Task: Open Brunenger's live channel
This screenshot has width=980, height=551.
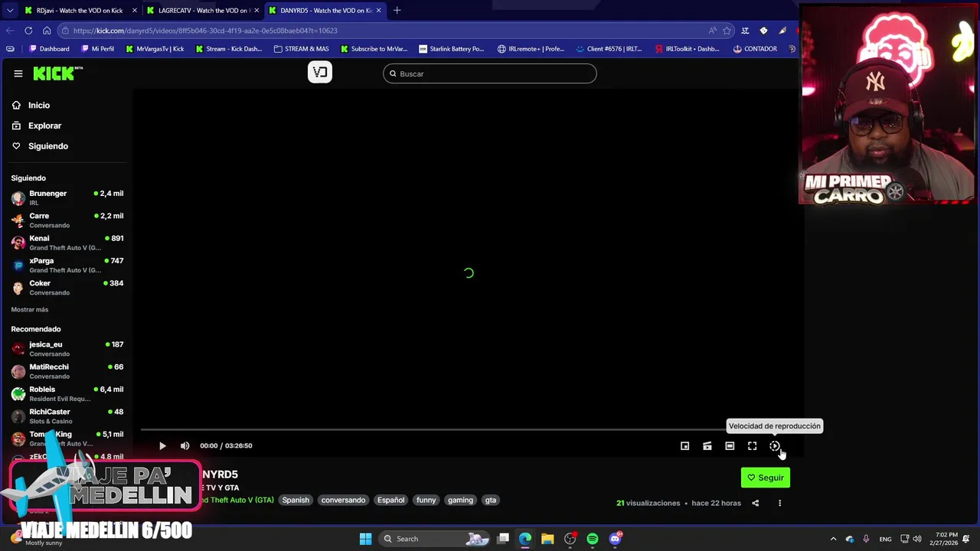Action: [x=67, y=197]
